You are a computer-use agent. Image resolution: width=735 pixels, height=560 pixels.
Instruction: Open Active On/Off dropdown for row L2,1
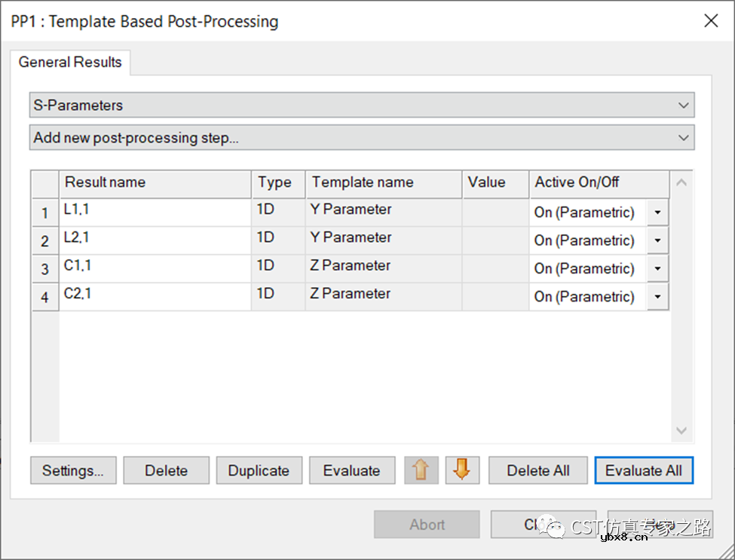click(x=657, y=240)
